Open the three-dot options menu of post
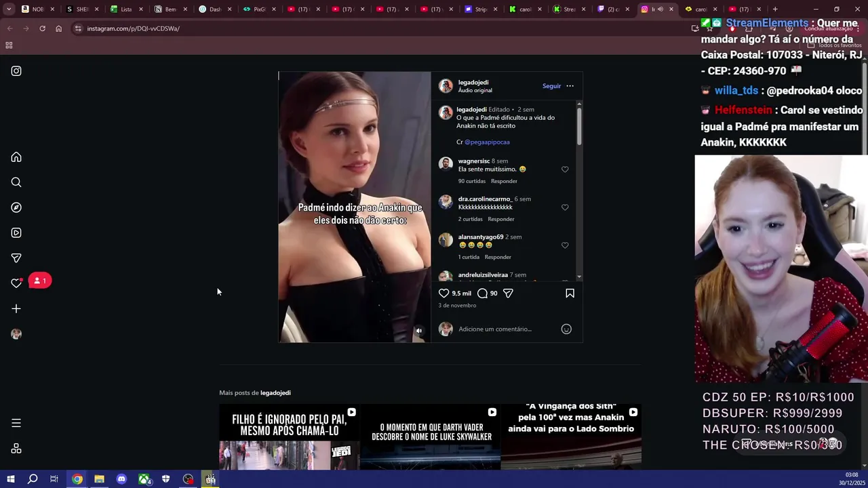The width and height of the screenshot is (868, 488). point(570,86)
